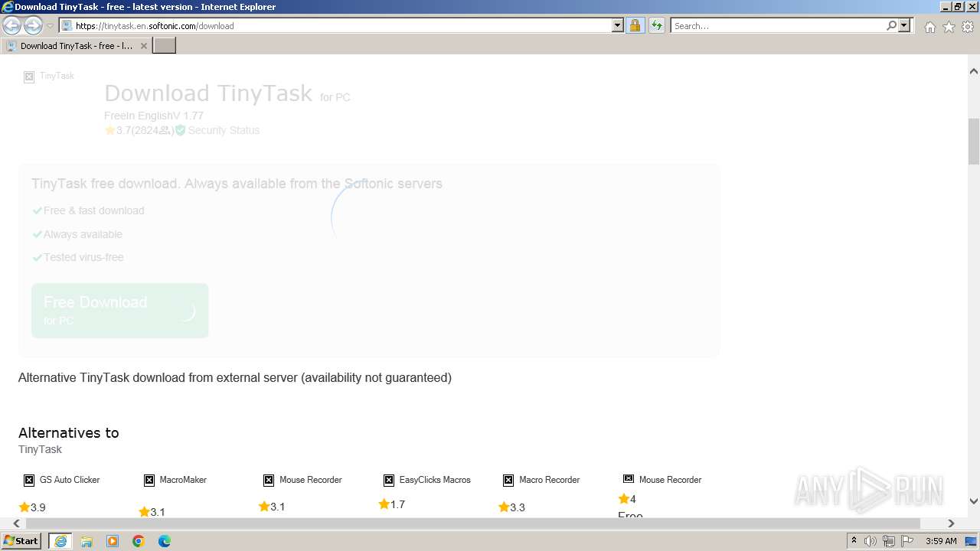Image resolution: width=980 pixels, height=551 pixels.
Task: Restore down the Internet Explorer window
Action: click(x=957, y=7)
